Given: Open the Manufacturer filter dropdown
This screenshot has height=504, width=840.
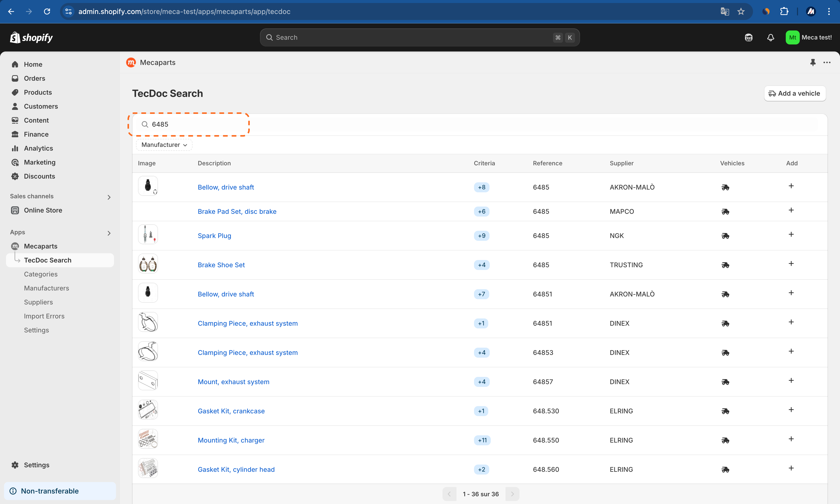Looking at the screenshot, I should 164,145.
